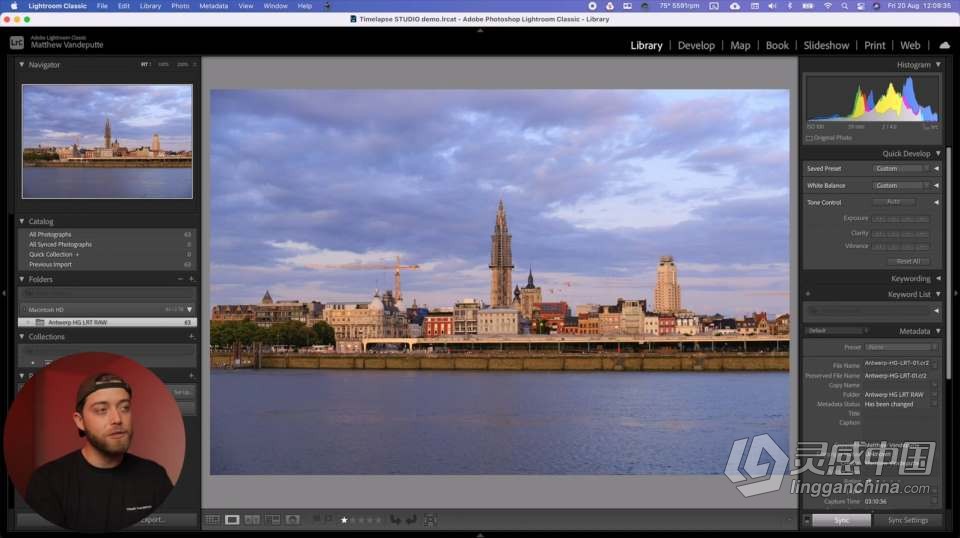Click the File Name metadata field

(x=899, y=363)
